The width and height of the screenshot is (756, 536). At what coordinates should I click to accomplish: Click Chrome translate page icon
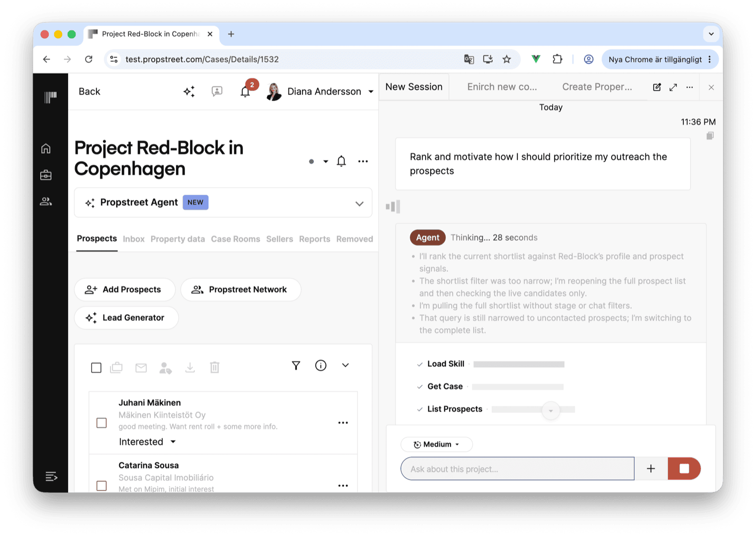click(469, 59)
